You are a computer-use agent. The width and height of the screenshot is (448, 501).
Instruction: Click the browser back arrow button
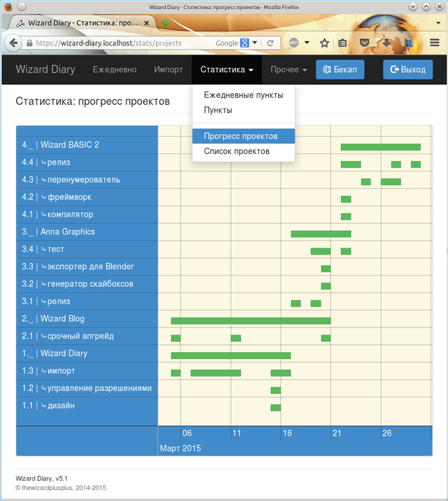tap(13, 43)
